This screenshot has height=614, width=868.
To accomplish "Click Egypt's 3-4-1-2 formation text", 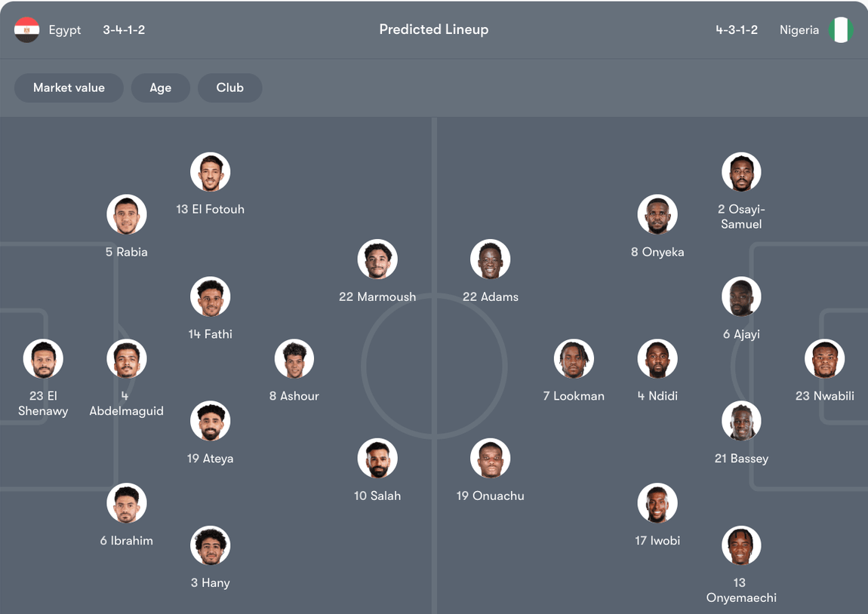I will pos(124,30).
